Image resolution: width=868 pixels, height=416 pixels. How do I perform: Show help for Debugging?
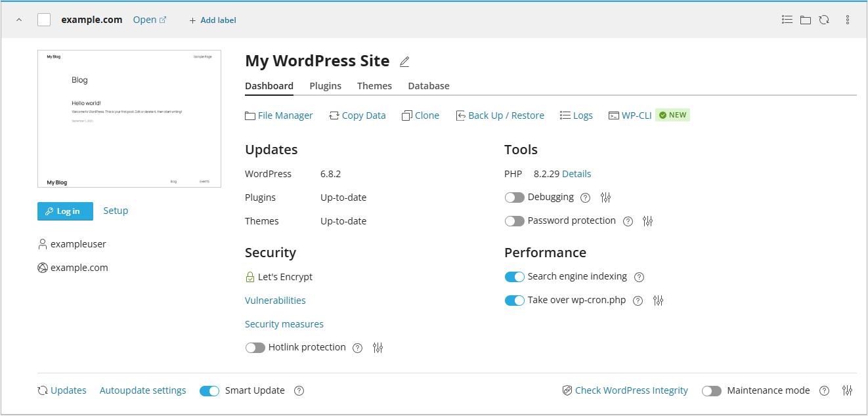[586, 198]
